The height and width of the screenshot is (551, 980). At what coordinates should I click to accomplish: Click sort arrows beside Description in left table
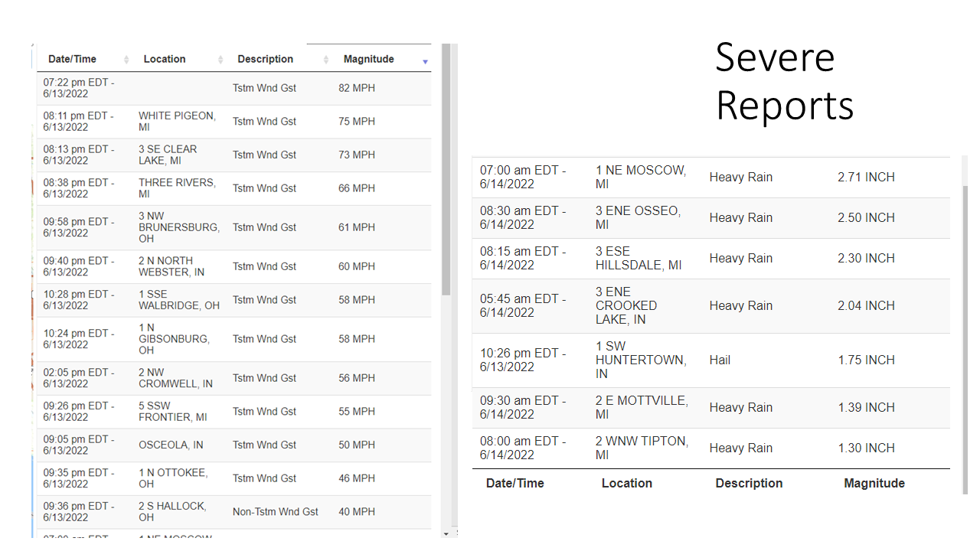326,60
